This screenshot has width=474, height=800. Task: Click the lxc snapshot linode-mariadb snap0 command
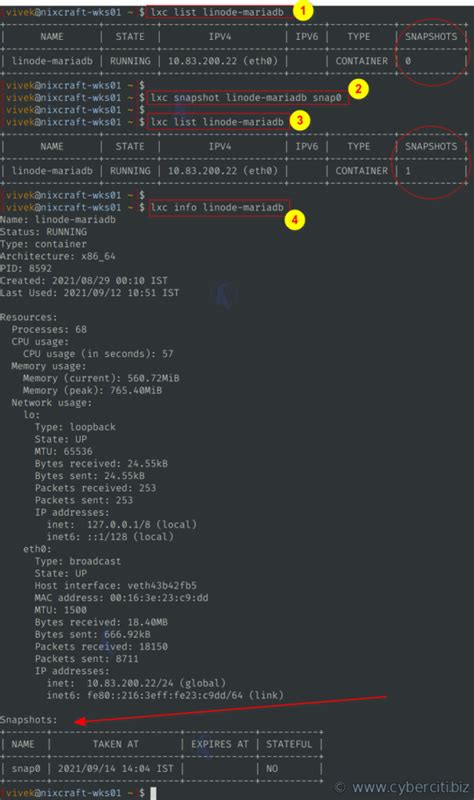[x=246, y=97]
